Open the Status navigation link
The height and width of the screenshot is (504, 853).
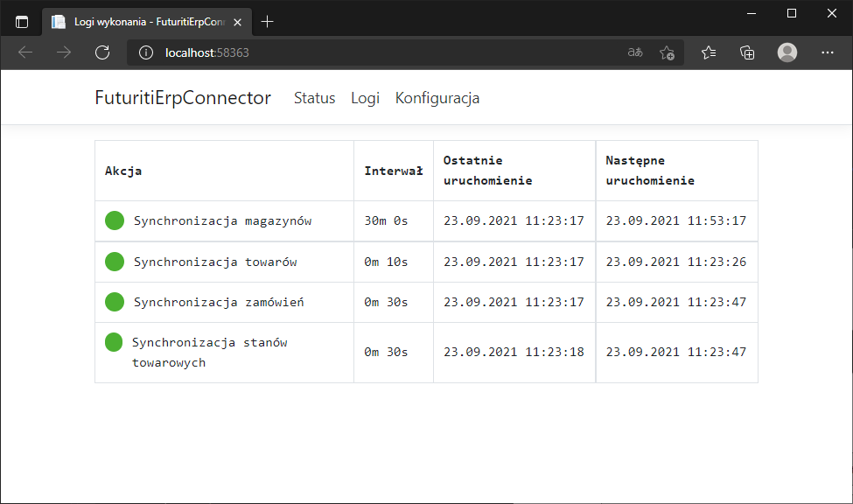click(x=314, y=98)
